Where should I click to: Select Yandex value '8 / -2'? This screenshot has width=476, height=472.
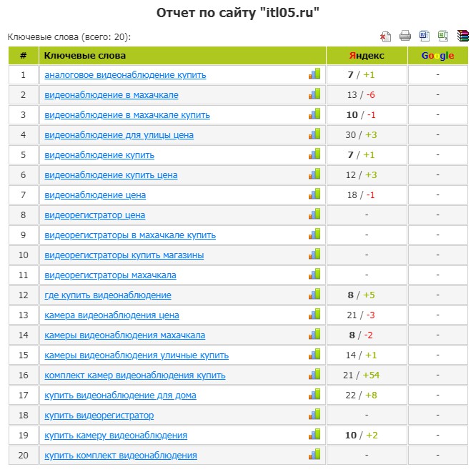361,335
